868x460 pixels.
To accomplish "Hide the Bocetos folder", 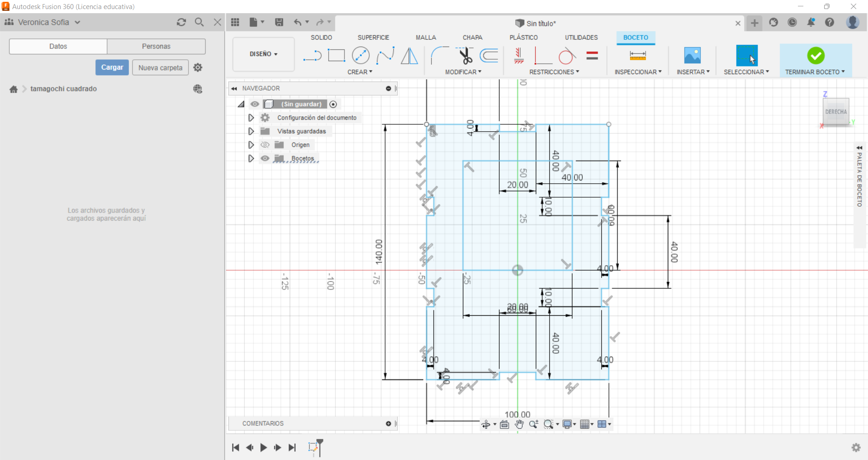I will point(265,158).
